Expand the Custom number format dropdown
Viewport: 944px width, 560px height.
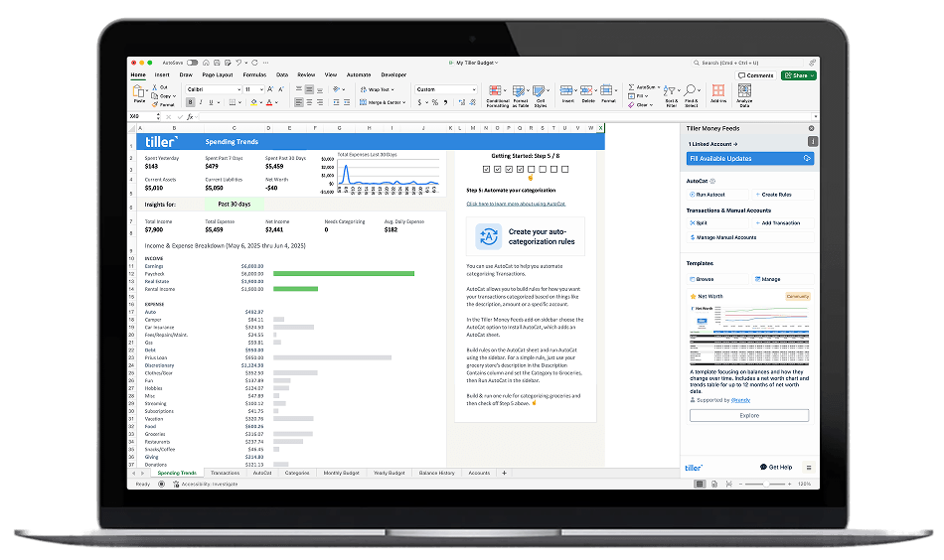[x=446, y=89]
